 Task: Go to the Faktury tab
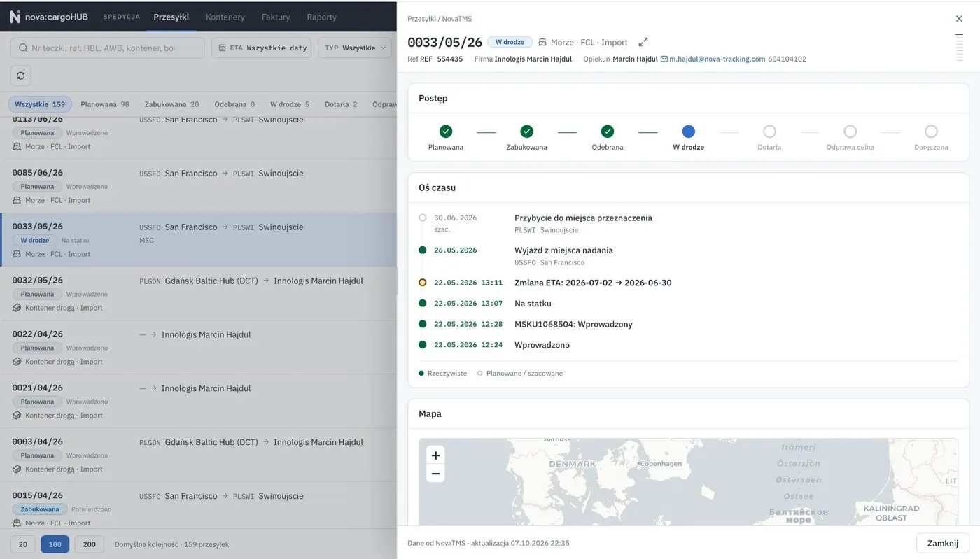pyautogui.click(x=276, y=17)
